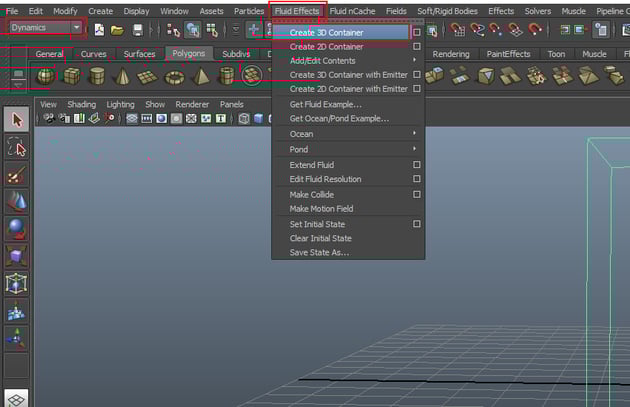Open the viewport Renderer menu
This screenshot has width=630, height=407.
click(x=192, y=104)
